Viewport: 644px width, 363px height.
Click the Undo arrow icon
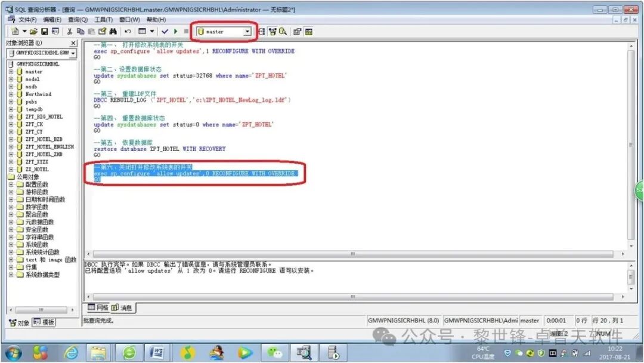[128, 32]
